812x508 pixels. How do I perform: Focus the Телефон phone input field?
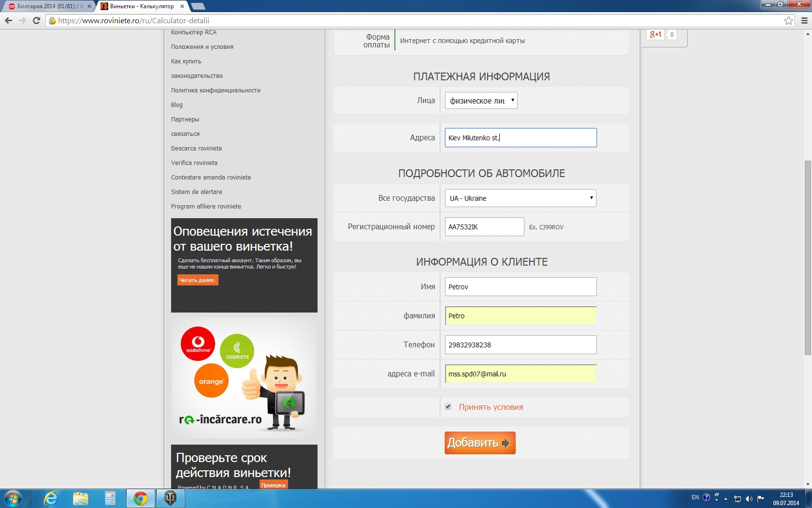pyautogui.click(x=521, y=345)
